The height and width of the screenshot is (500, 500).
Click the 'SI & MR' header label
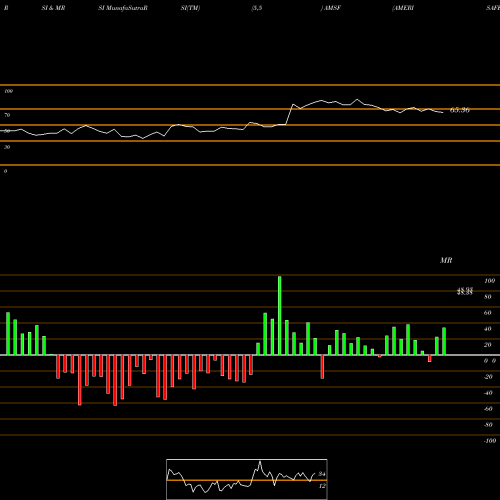point(53,8)
